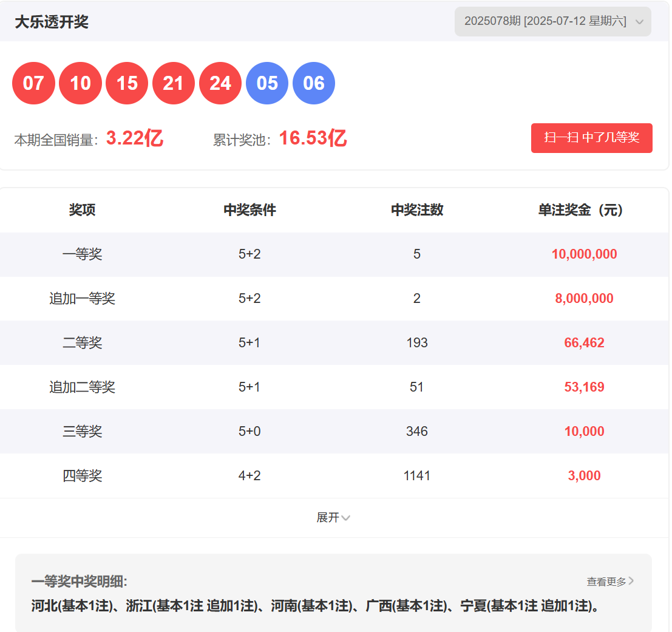Select the 二等奖 row label
672x632 pixels.
(x=83, y=343)
